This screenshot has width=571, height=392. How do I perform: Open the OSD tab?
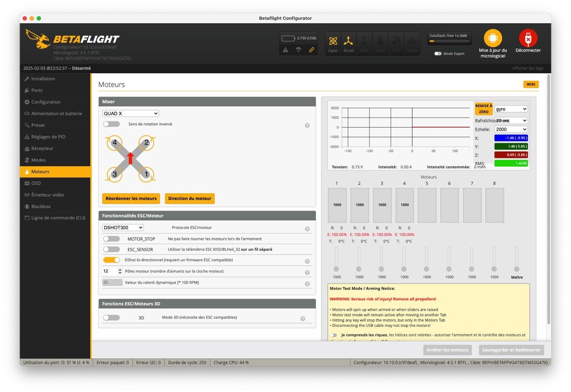(55, 183)
